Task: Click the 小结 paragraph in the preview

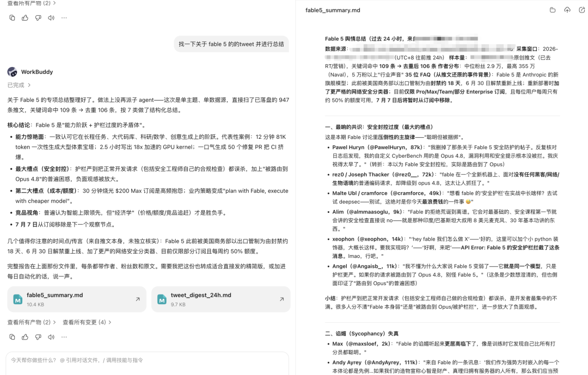Action: click(x=442, y=303)
